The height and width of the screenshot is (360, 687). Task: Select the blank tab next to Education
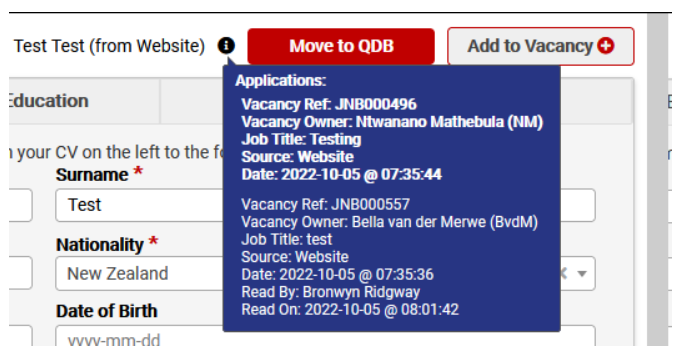pos(192,101)
